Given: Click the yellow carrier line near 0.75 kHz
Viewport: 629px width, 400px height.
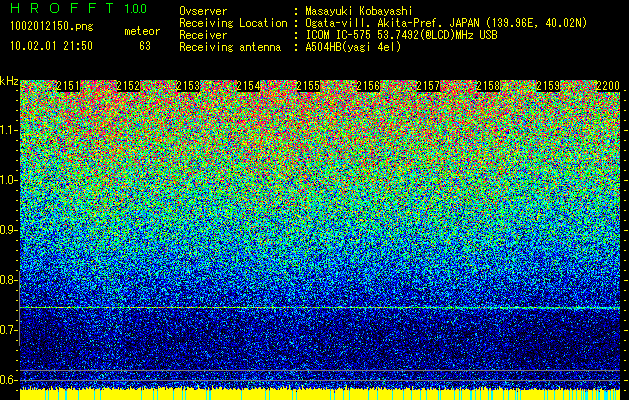Looking at the screenshot, I should click(320, 308).
